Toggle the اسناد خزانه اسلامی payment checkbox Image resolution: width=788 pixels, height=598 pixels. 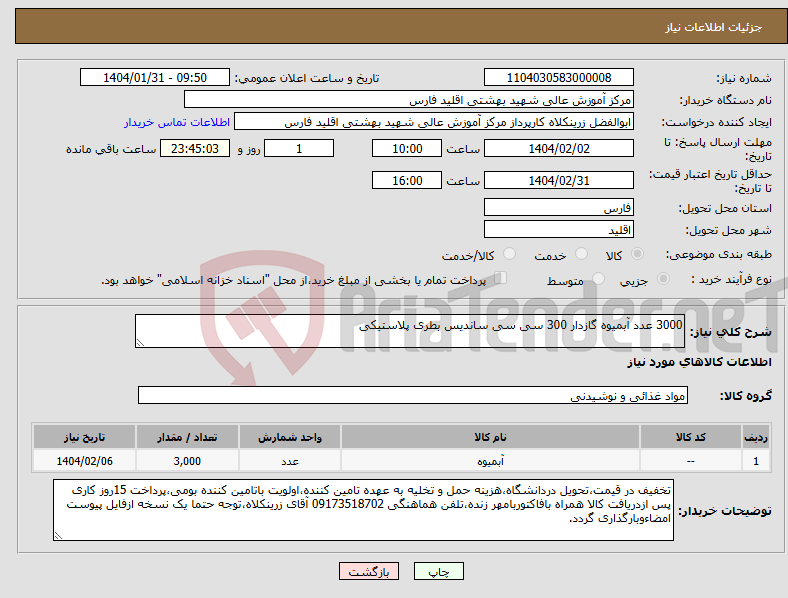coord(501,278)
